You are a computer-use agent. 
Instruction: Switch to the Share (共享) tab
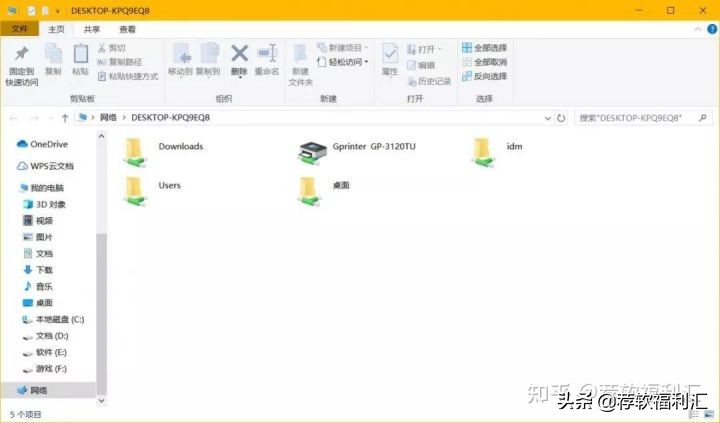click(91, 29)
